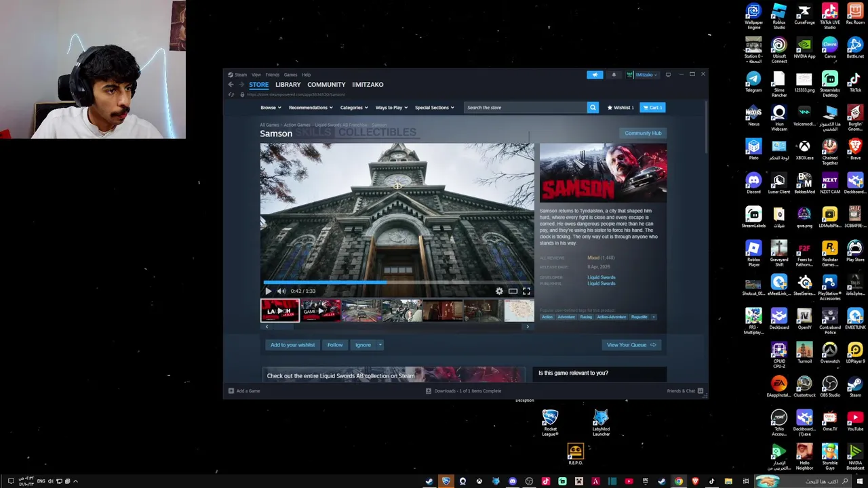Open Overwatch desktop shortcut
Screen dimensions: 868x488
tap(830, 352)
